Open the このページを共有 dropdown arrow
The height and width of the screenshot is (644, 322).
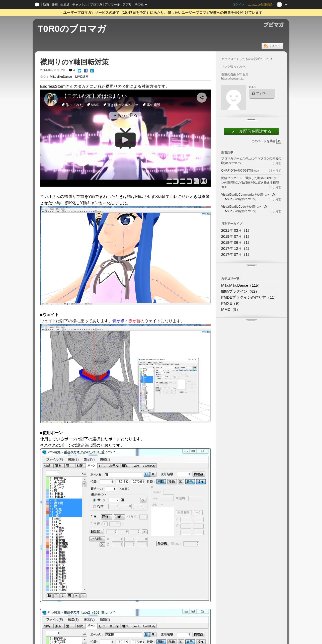(279, 141)
